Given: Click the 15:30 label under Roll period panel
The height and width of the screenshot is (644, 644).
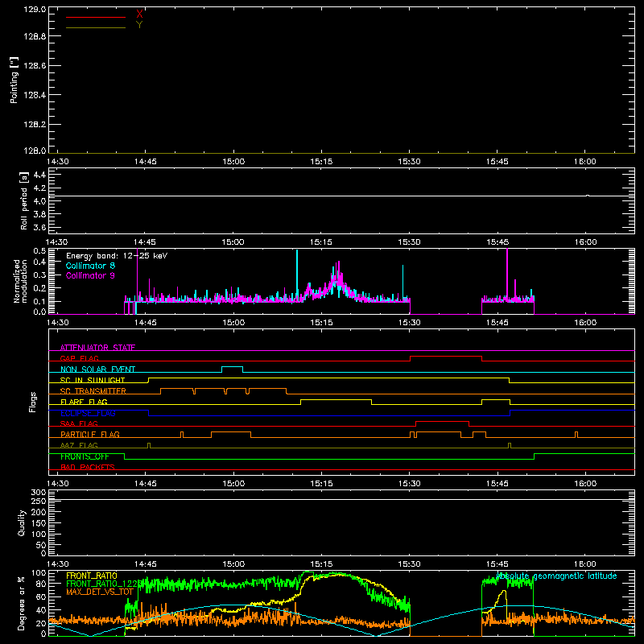Looking at the screenshot, I should pos(409,242).
